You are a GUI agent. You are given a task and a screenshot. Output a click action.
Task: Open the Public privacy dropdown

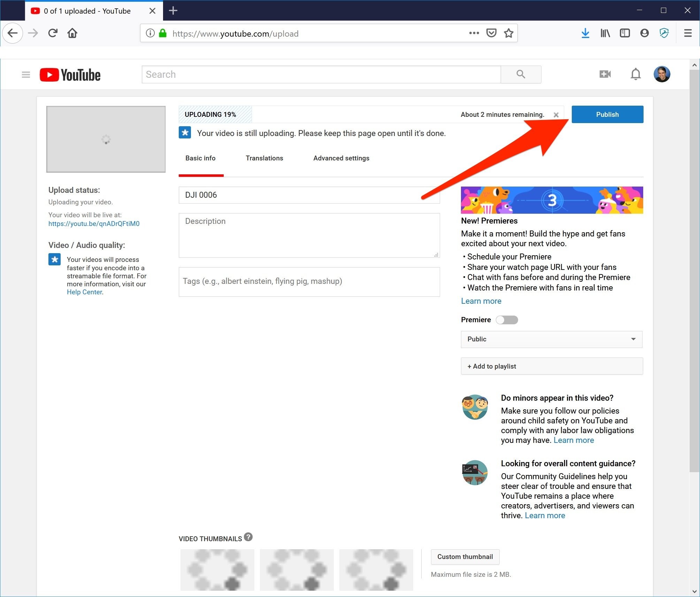coord(551,339)
